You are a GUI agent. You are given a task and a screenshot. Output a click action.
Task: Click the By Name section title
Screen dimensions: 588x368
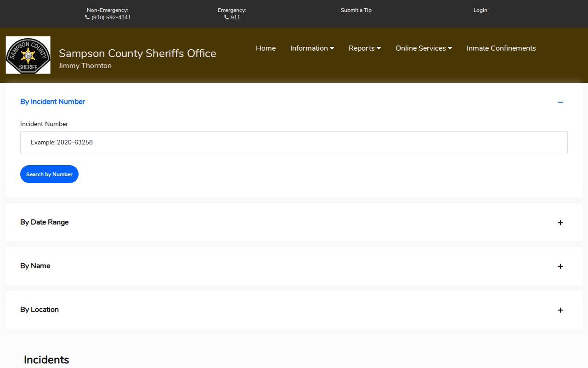pos(35,266)
